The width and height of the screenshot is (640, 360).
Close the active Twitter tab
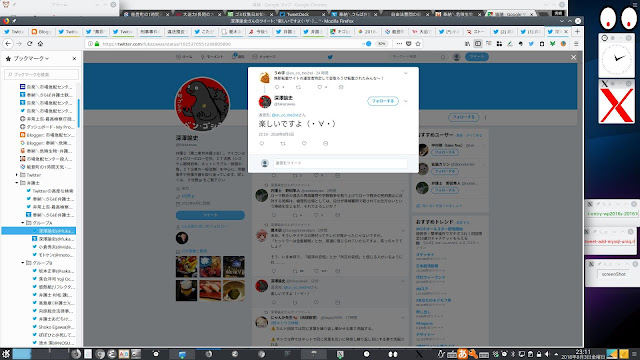566,31
